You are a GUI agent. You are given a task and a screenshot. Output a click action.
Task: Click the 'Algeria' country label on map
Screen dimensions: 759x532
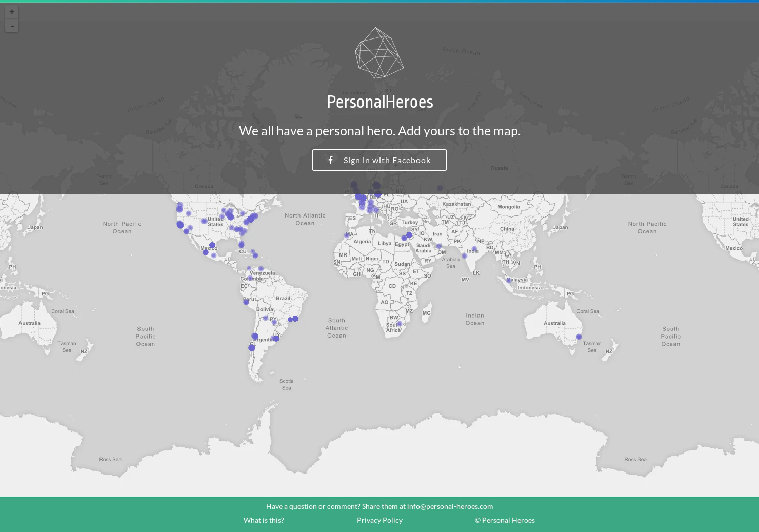point(362,242)
